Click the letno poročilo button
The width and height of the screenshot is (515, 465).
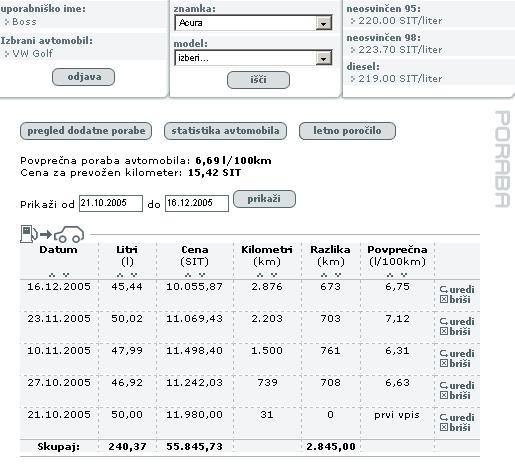click(347, 131)
